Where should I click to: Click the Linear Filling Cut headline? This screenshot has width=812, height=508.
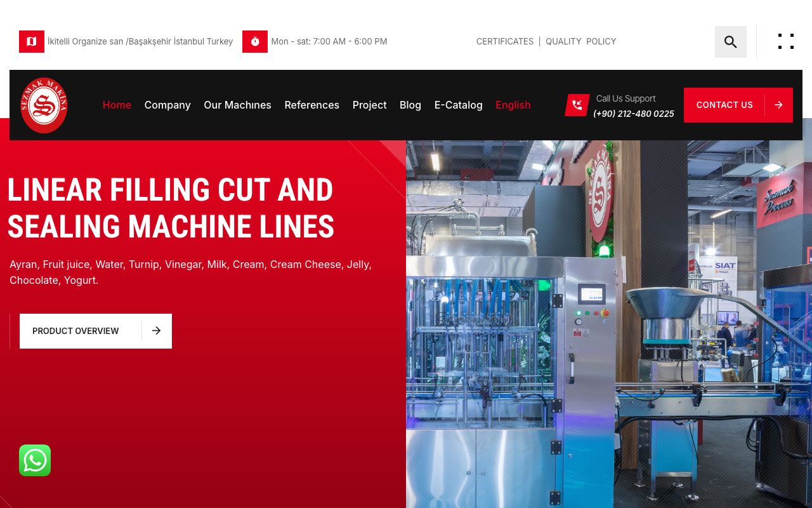(171, 208)
